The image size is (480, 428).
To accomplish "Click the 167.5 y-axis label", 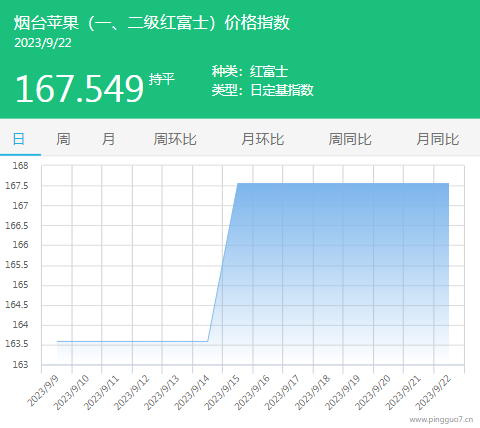I will coord(17,185).
